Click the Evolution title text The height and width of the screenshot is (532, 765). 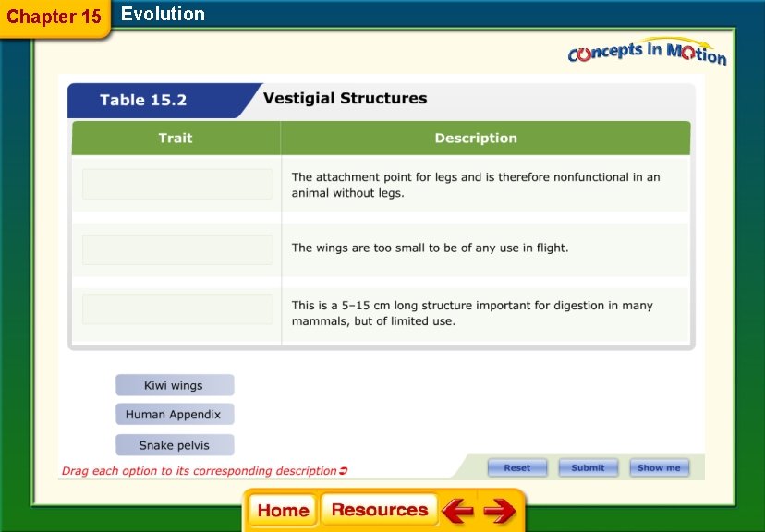tap(163, 14)
